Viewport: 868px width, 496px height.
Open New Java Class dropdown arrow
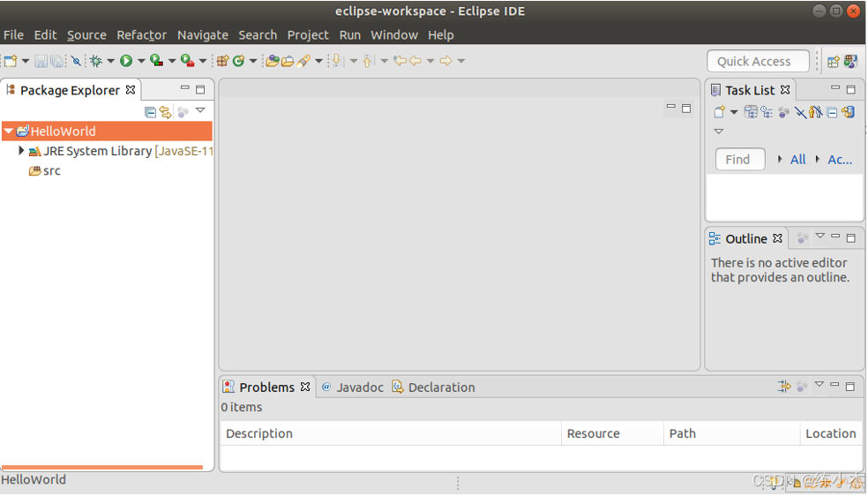(x=253, y=61)
